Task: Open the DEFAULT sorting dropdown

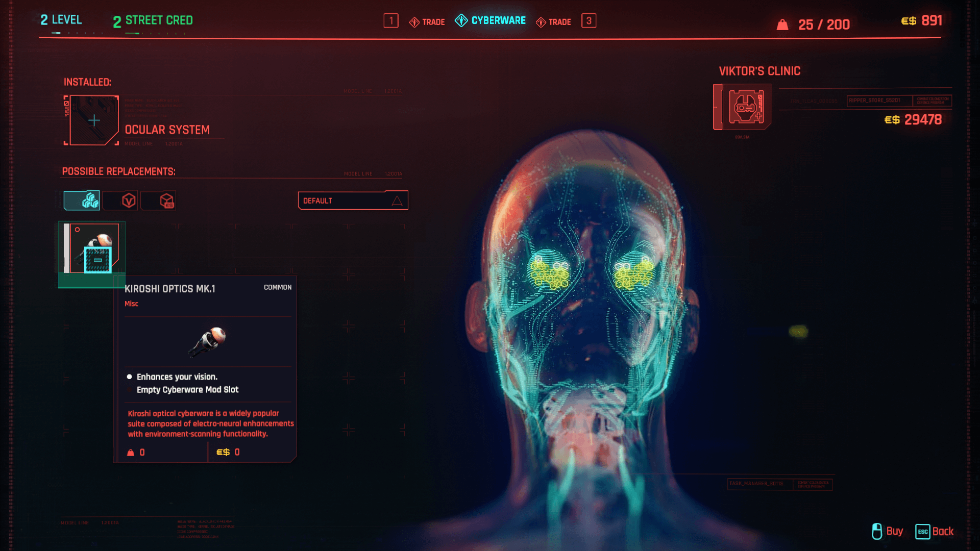Action: coord(353,201)
